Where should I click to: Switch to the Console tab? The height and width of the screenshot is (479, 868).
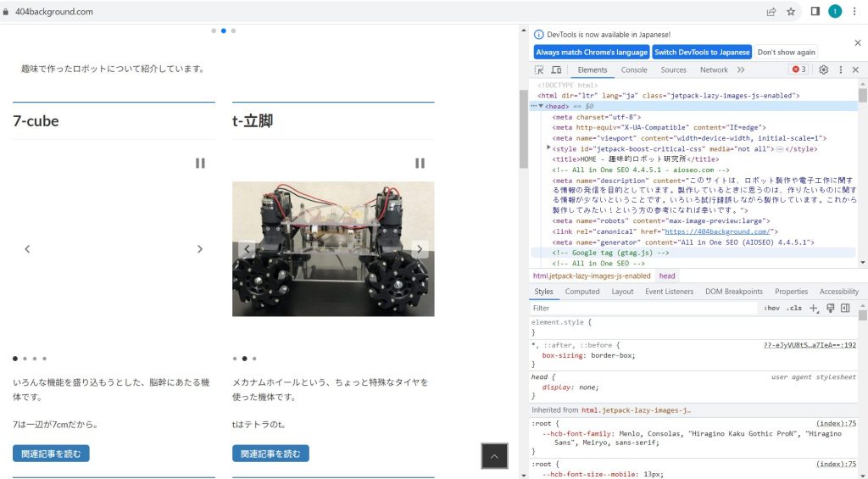click(x=634, y=70)
